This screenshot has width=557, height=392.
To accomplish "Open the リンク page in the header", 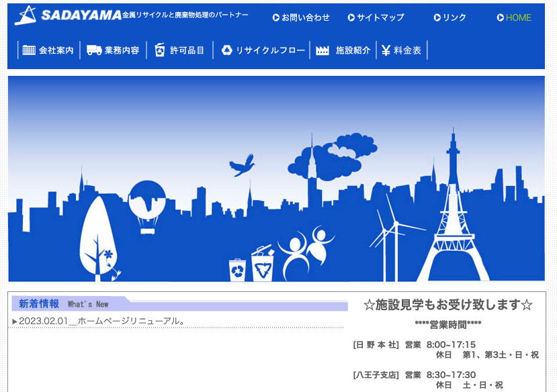I will [x=454, y=18].
